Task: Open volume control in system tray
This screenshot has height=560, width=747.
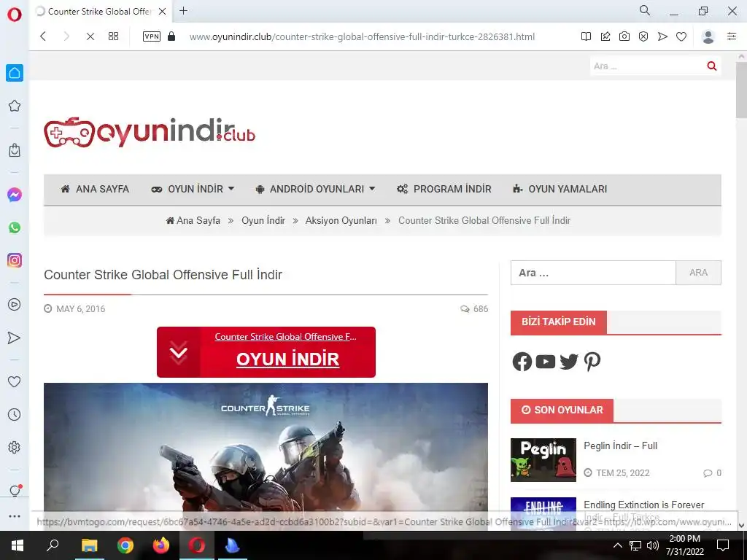Action: point(653,545)
